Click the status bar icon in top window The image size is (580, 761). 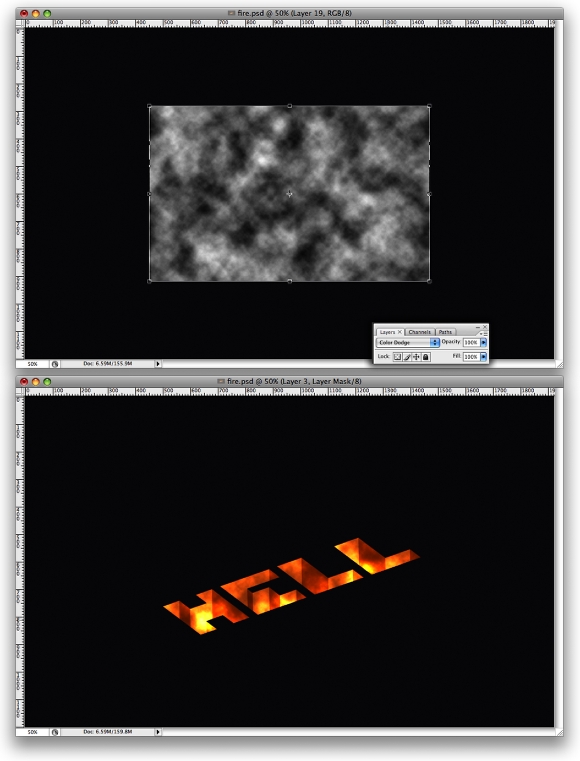55,364
